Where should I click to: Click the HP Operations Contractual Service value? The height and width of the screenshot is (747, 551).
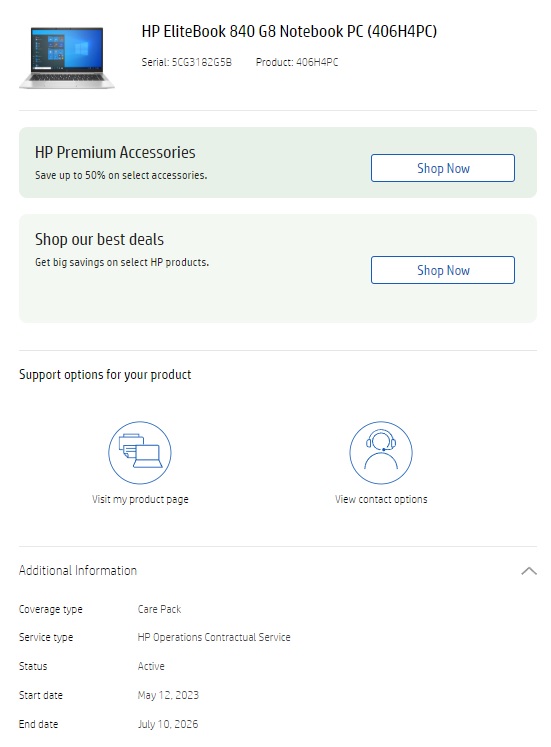tap(214, 637)
